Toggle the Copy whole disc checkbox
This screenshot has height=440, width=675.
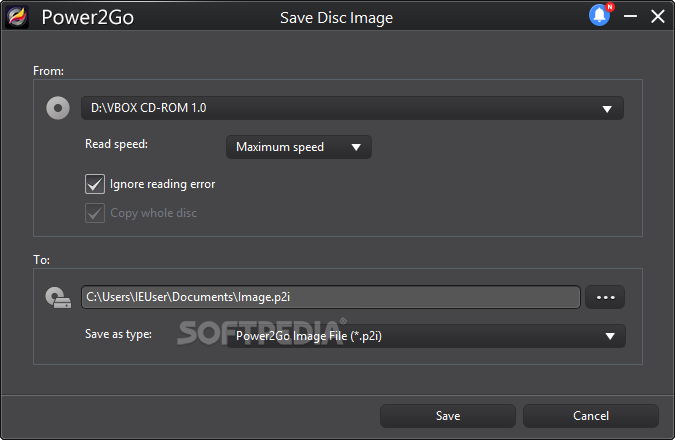pos(95,213)
